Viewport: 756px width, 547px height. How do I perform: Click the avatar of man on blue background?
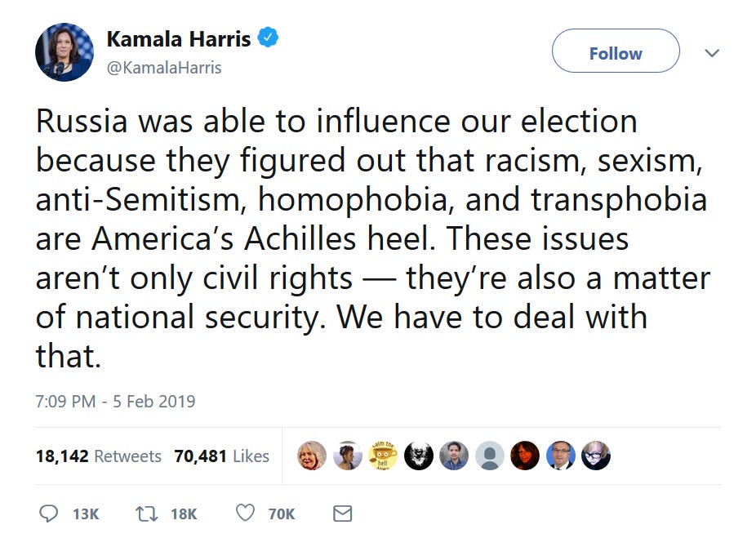560,455
